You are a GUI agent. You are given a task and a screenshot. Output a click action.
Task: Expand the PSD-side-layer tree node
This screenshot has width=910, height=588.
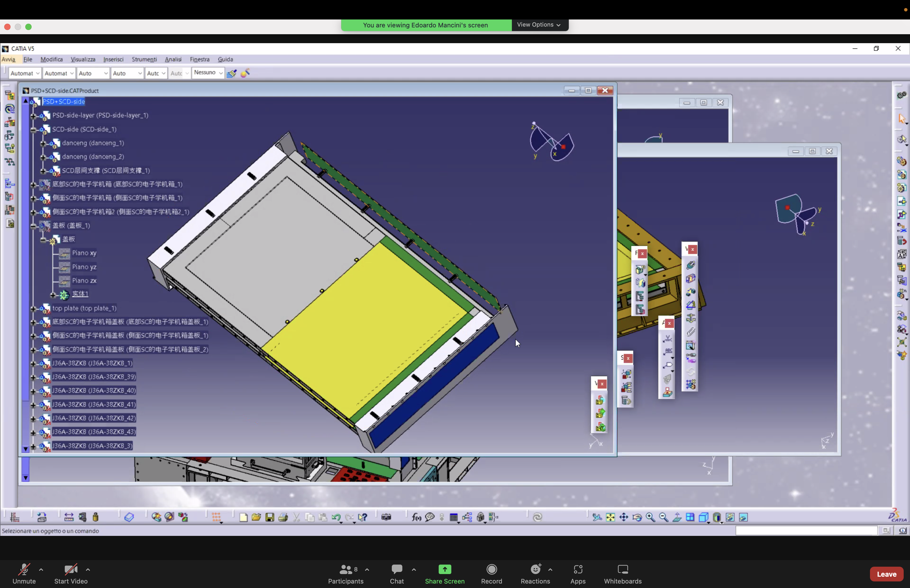coord(33,116)
